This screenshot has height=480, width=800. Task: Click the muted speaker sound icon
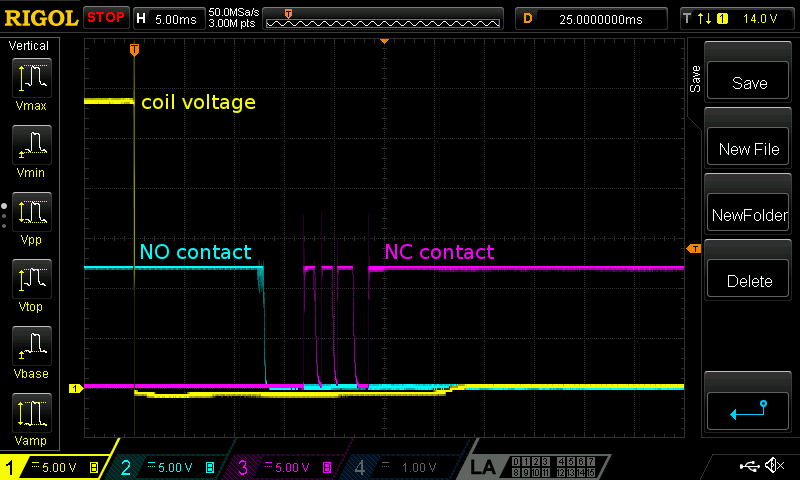[774, 465]
